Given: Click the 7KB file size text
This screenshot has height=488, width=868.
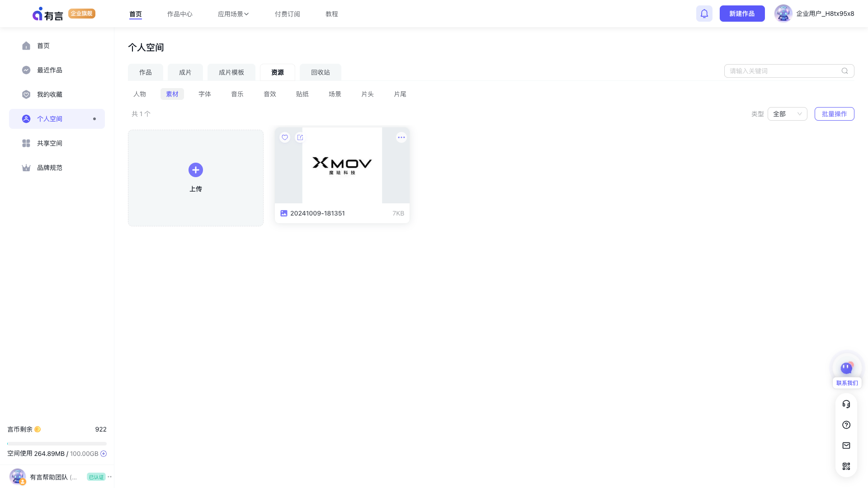Looking at the screenshot, I should pos(398,213).
